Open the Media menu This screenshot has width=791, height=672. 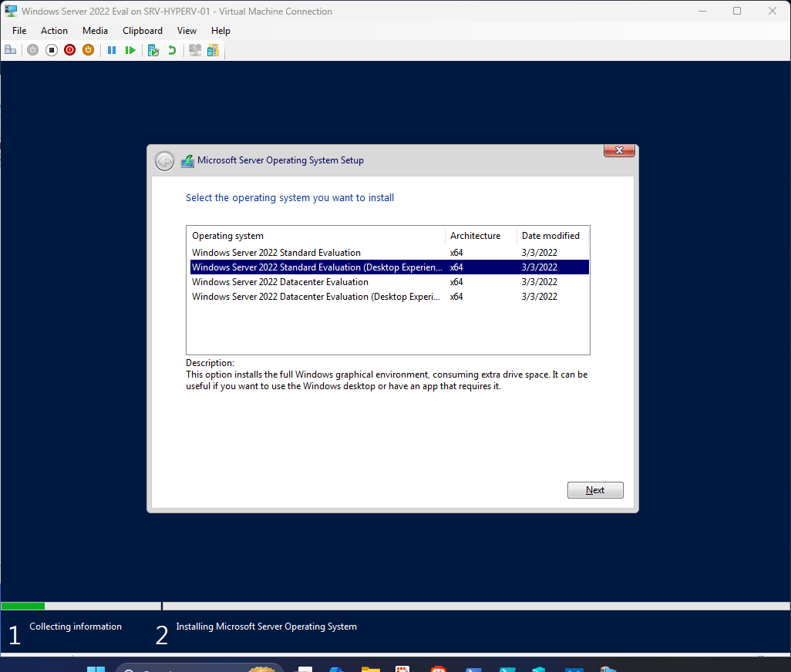95,31
